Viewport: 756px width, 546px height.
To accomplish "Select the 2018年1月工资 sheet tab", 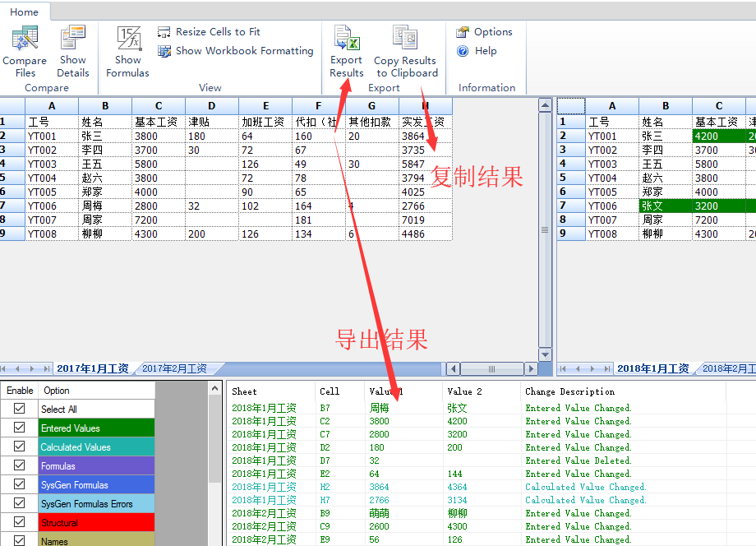I will coord(652,368).
